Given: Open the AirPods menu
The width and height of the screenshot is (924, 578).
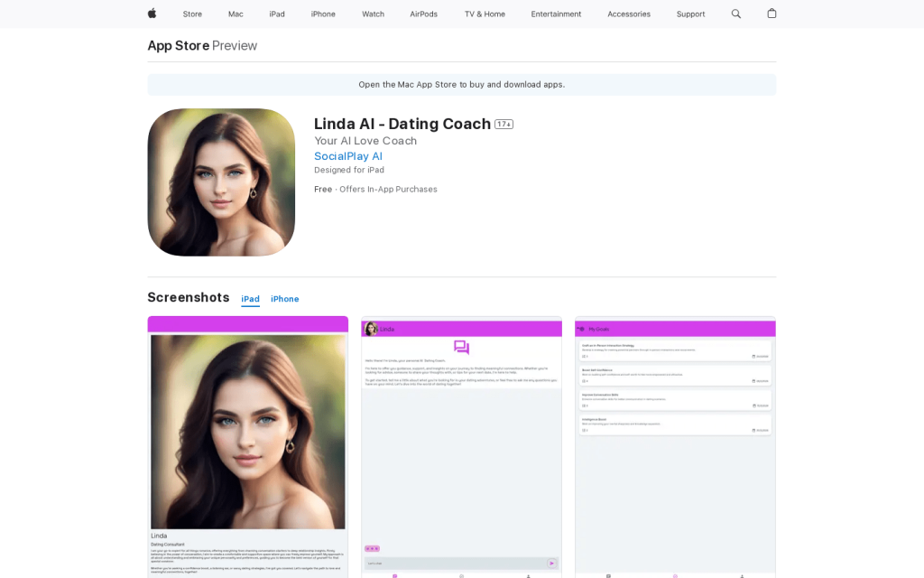Looking at the screenshot, I should point(424,14).
